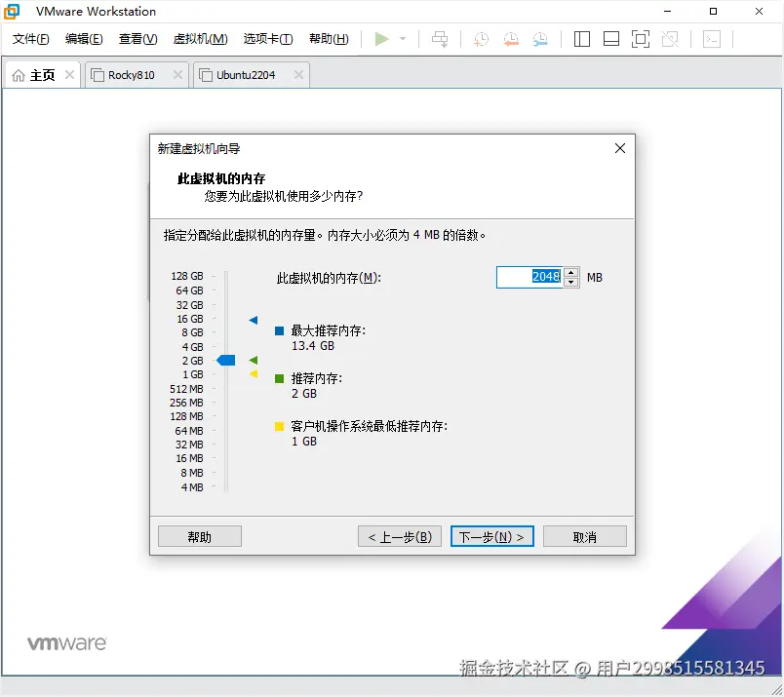Click the 上一步(B) back button
The height and width of the screenshot is (697, 784).
click(x=400, y=536)
